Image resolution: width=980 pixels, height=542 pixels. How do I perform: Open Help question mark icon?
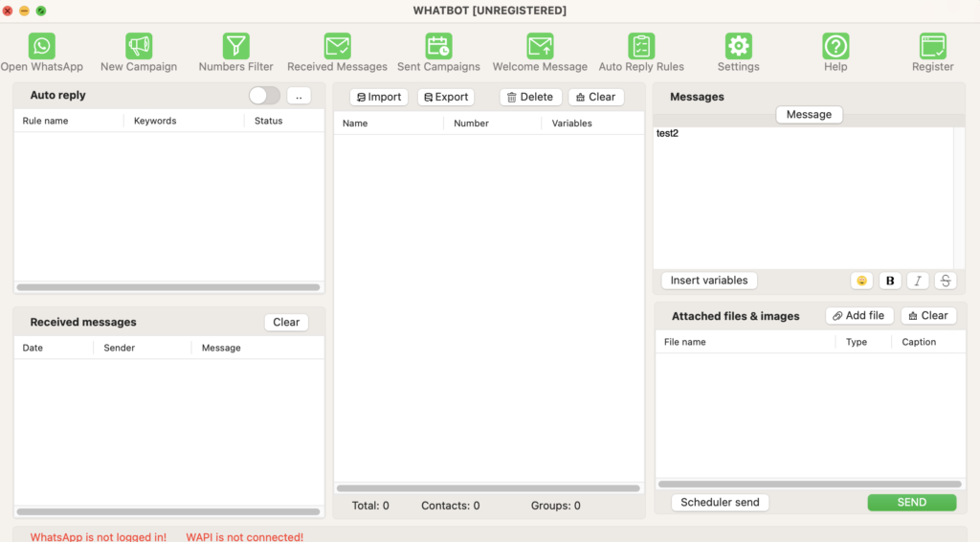pyautogui.click(x=835, y=46)
